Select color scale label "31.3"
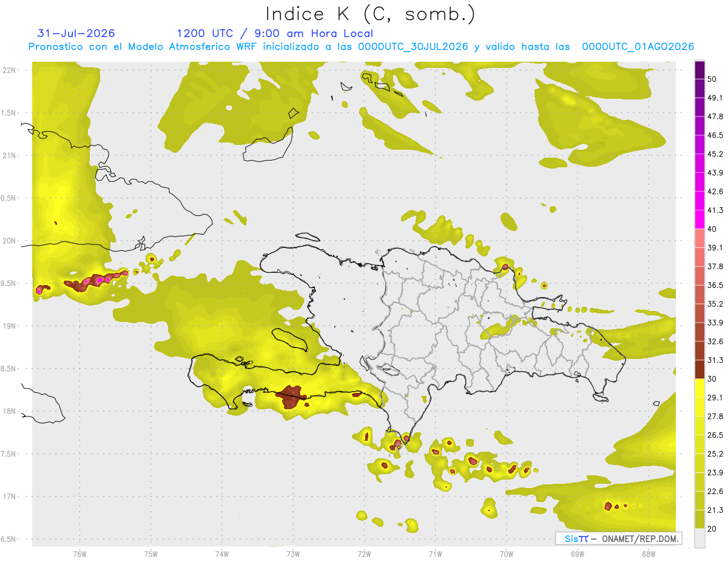 coord(715,360)
